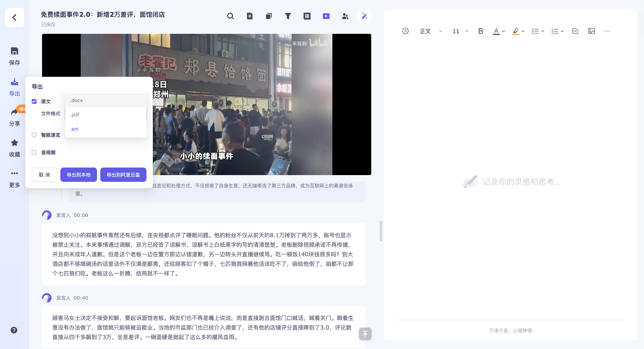Toggle the video player icon
Viewport: 644px width, 349px height.
[x=326, y=17]
